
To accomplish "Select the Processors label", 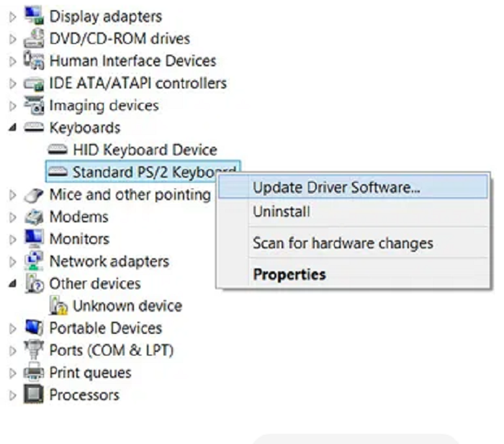I will (x=84, y=395).
